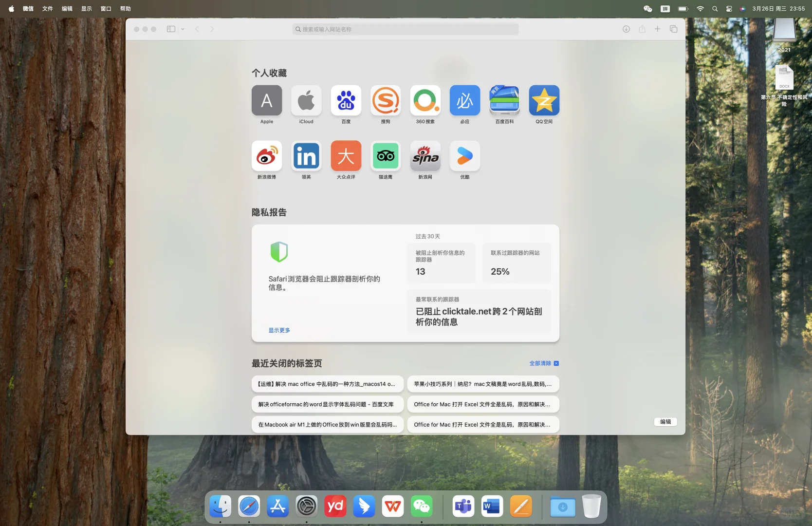
Task: Show Safari downloads
Action: [627, 29]
